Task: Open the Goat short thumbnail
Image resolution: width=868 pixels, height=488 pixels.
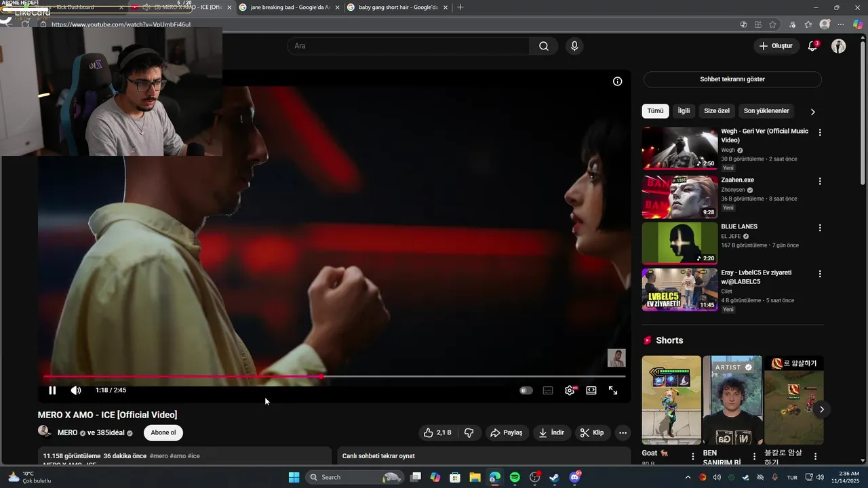Action: pos(671,400)
